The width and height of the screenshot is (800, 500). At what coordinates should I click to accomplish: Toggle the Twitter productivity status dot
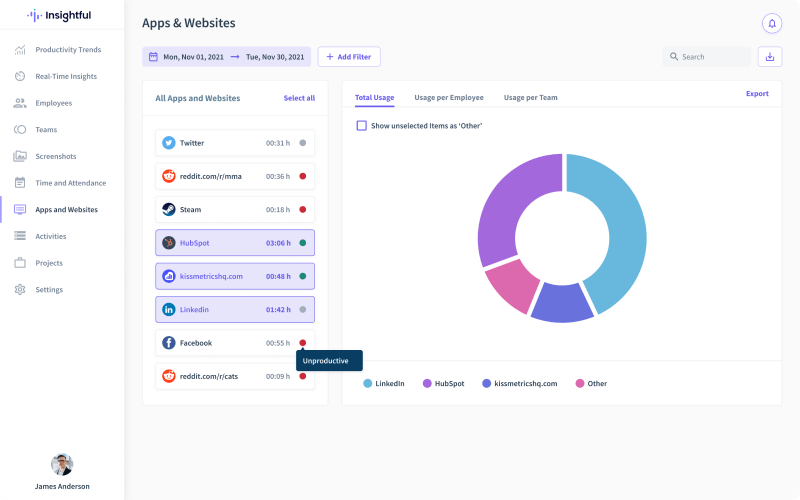303,143
